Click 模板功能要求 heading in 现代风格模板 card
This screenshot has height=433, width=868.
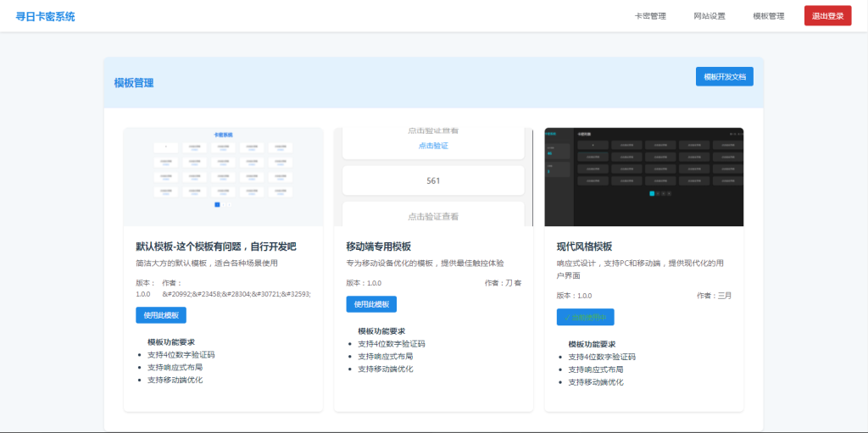592,344
